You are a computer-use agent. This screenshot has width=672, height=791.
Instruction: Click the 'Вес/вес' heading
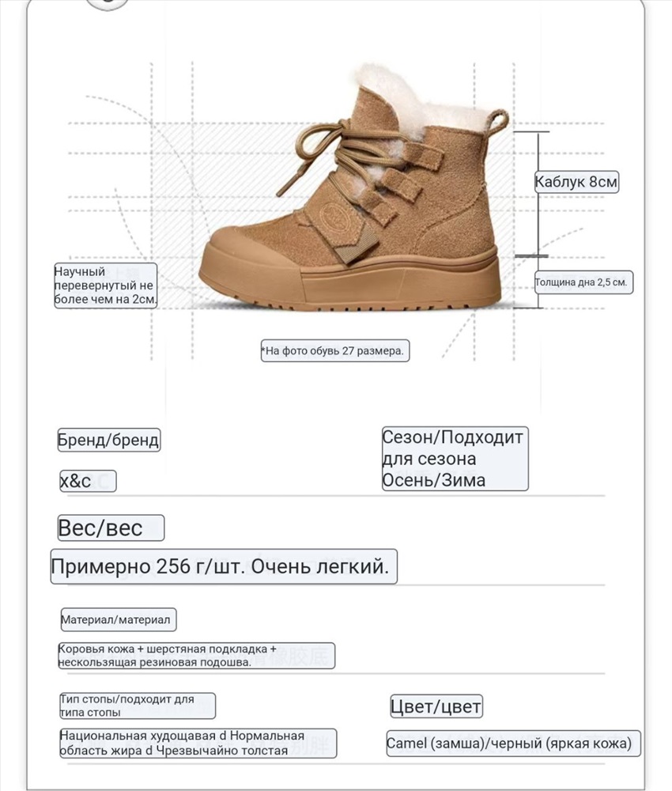point(111,528)
